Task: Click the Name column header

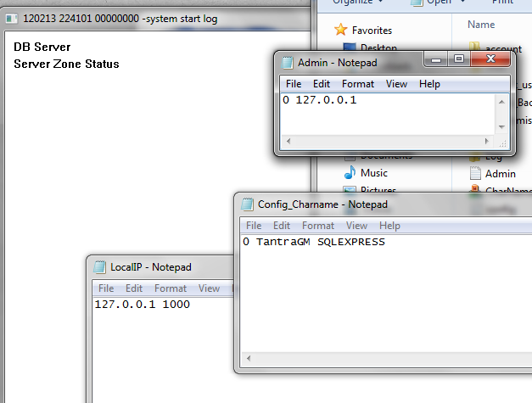Action: (481, 25)
